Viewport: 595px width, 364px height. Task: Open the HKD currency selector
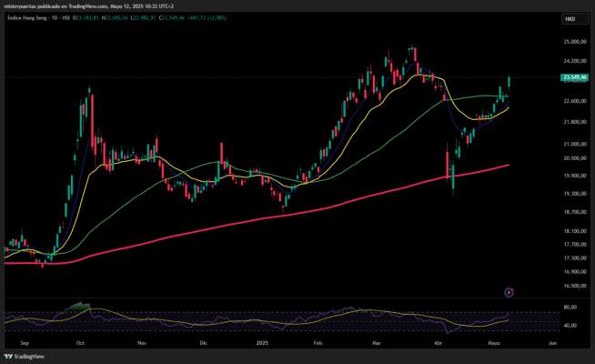pos(570,18)
